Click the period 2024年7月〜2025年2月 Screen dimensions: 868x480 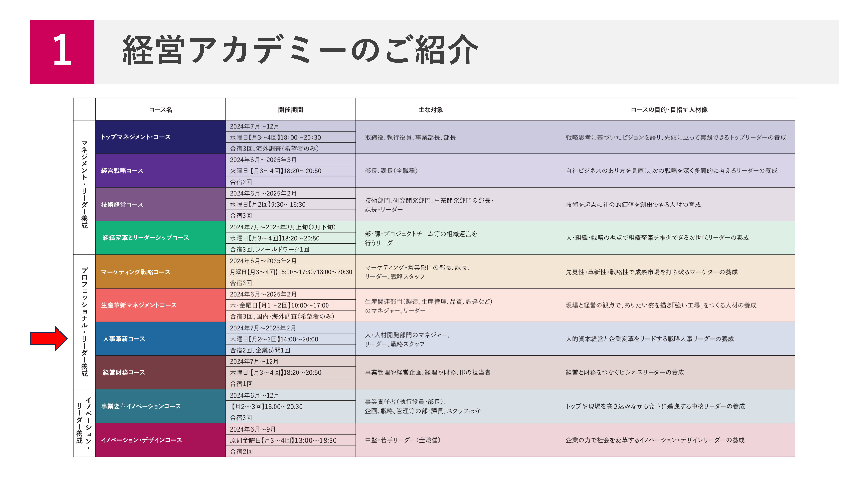(263, 328)
